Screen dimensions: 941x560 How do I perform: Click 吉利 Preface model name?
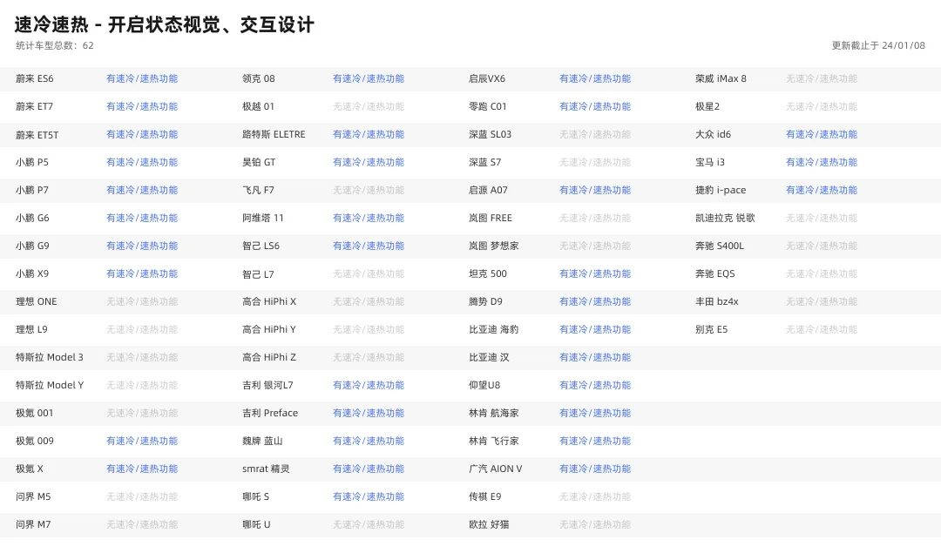pyautogui.click(x=270, y=413)
